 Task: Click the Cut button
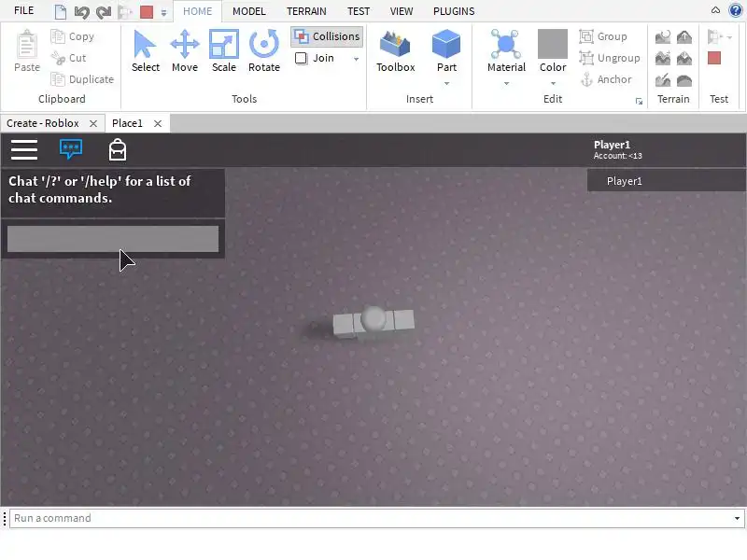pos(68,58)
